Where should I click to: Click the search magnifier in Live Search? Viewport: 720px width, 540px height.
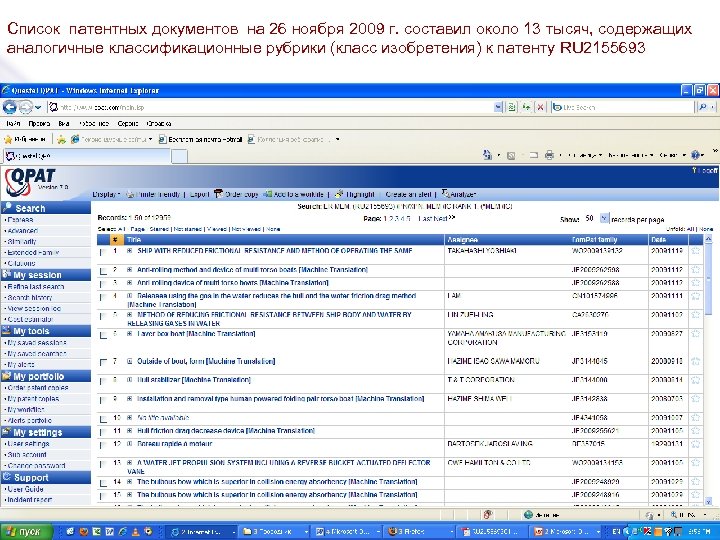pos(703,107)
